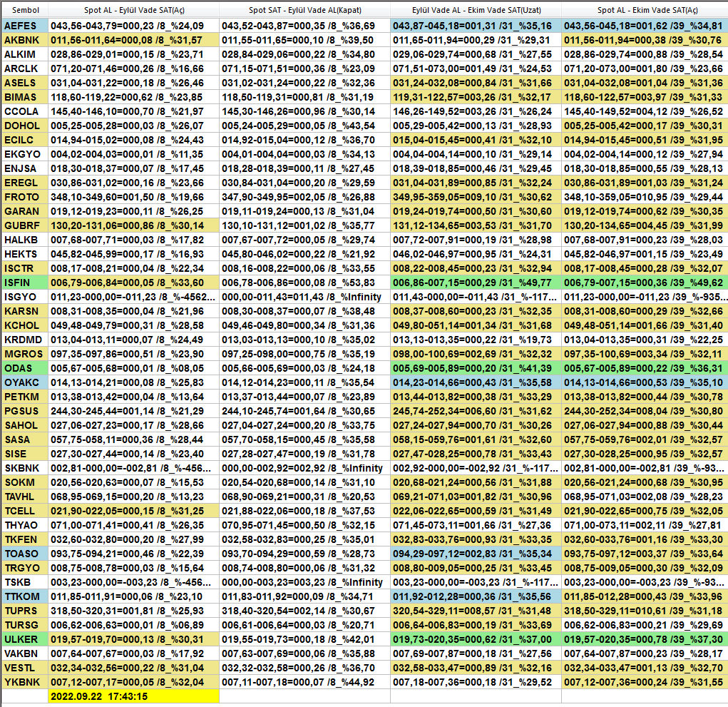
Task: Click AEFES cell ending /31_%35,16
Action: point(476,26)
